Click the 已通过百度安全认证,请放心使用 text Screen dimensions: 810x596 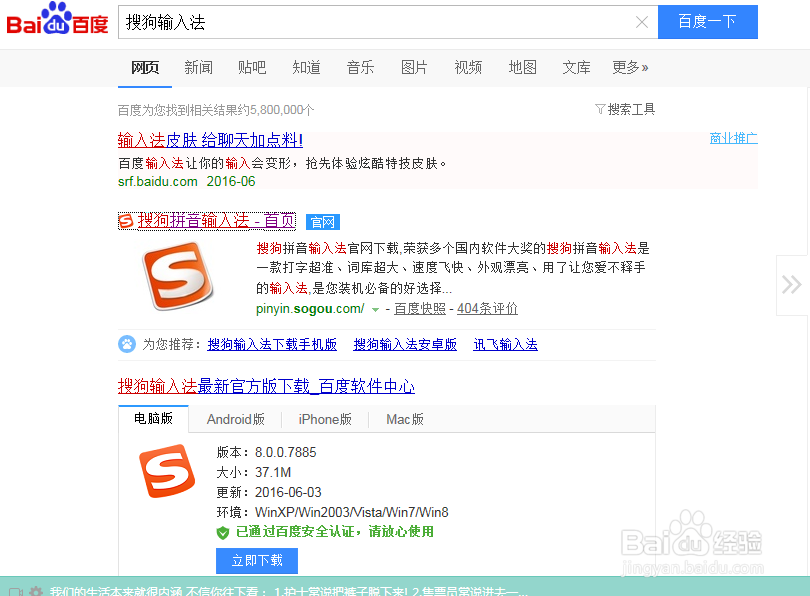(x=335, y=531)
